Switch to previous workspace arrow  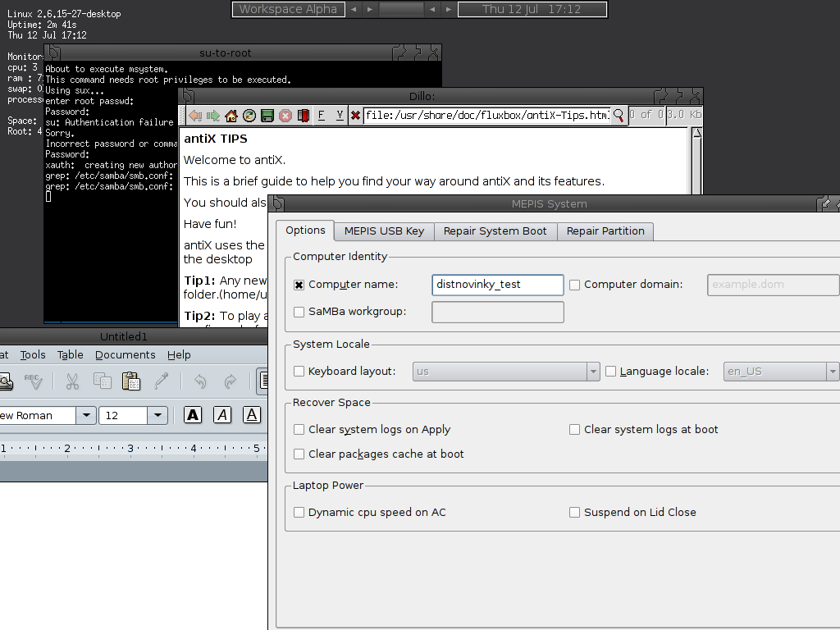354,9
